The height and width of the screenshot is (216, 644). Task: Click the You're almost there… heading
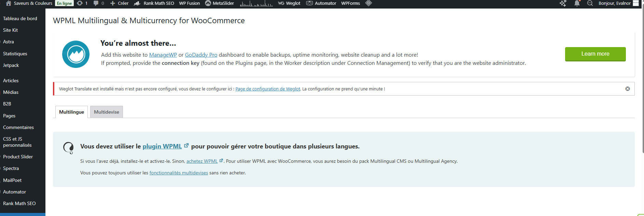click(x=138, y=43)
